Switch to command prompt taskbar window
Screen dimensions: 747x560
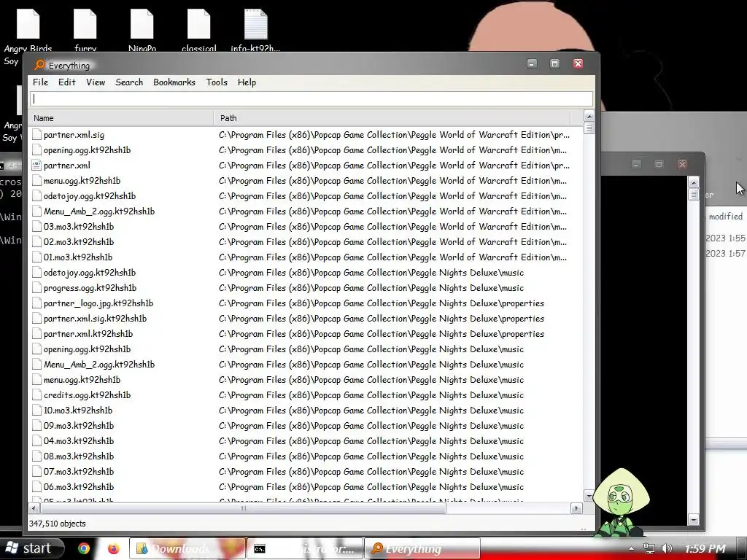tap(305, 548)
